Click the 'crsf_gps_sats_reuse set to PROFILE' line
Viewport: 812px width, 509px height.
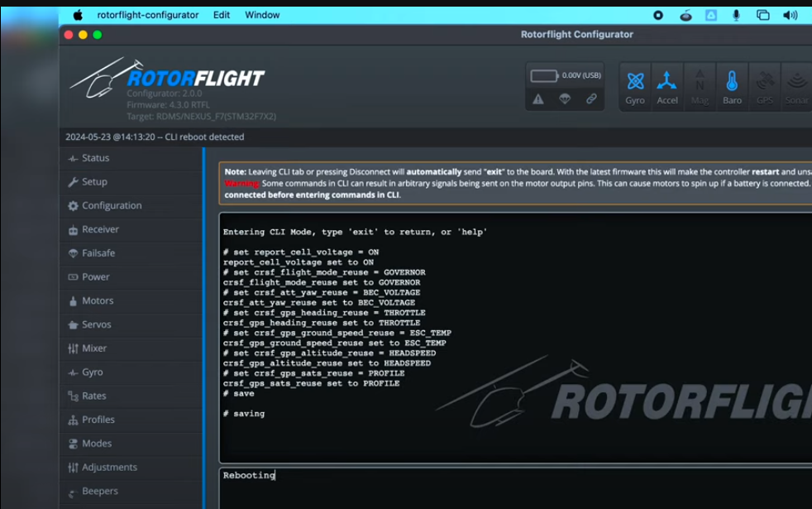click(x=311, y=383)
